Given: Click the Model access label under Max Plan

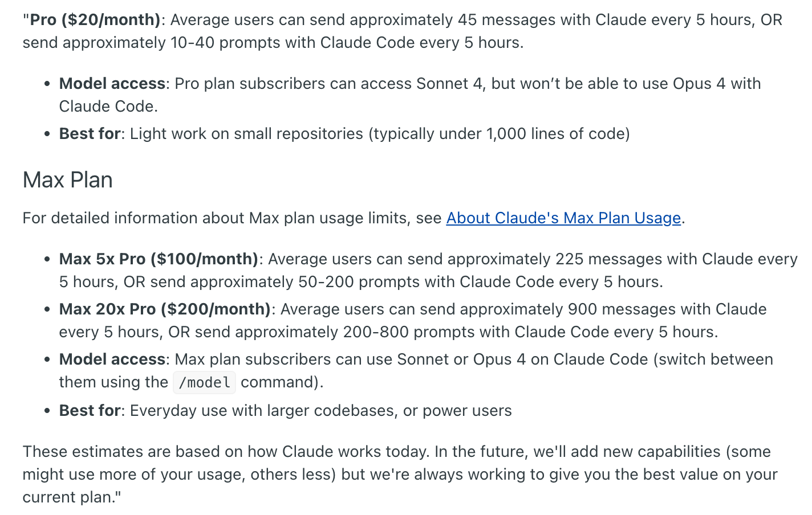Looking at the screenshot, I should 112,359.
